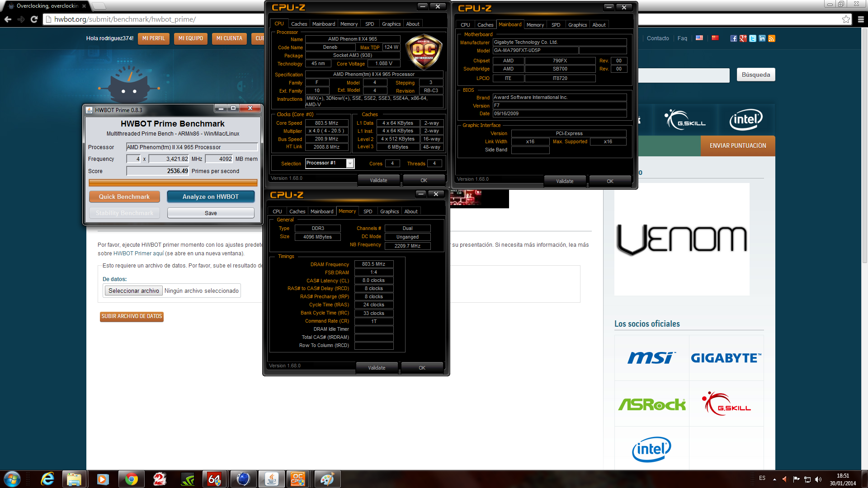The height and width of the screenshot is (488, 868).
Task: Open Graphics tab in Mainboard CPU-Z window
Action: [577, 25]
